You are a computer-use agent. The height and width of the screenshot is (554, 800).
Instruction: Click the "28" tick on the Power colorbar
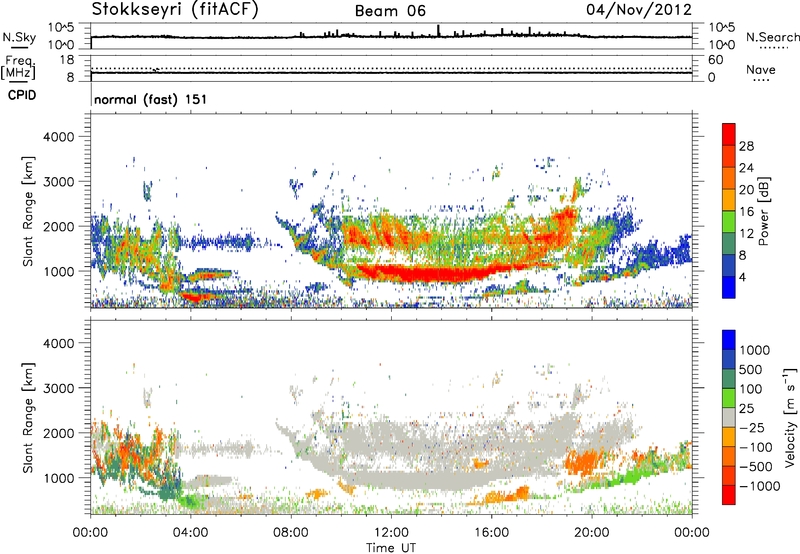[x=746, y=146]
